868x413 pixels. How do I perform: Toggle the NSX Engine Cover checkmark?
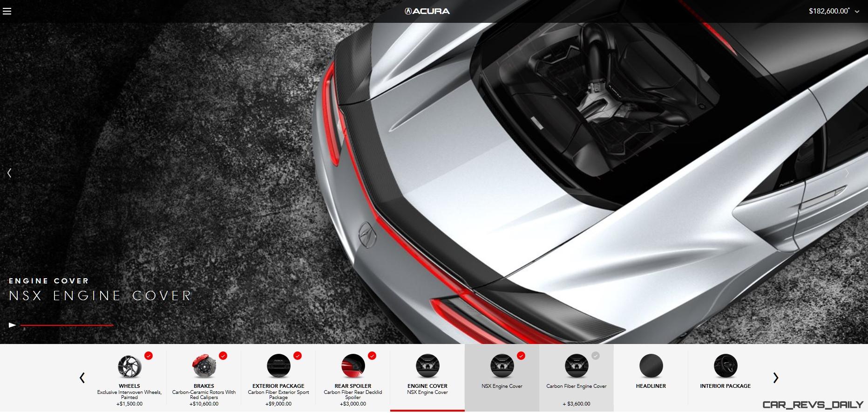521,356
